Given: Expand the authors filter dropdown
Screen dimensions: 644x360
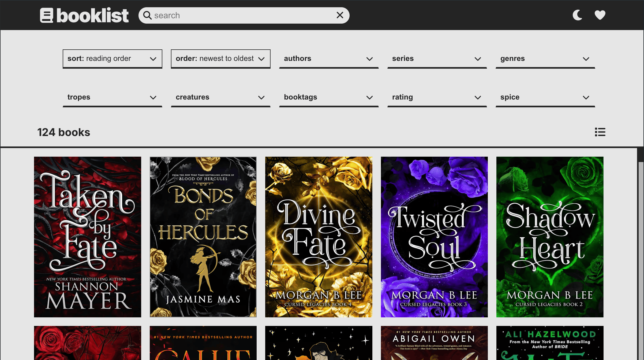Looking at the screenshot, I should click(329, 59).
